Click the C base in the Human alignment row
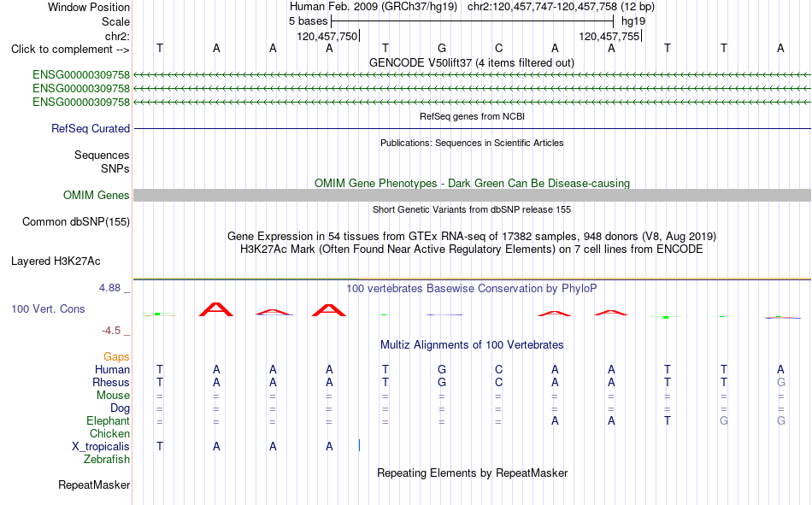This screenshot has height=505, width=812. pyautogui.click(x=498, y=369)
